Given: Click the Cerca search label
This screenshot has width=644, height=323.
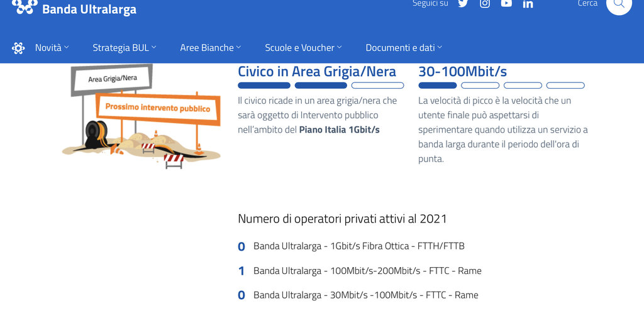Looking at the screenshot, I should 587,4.
